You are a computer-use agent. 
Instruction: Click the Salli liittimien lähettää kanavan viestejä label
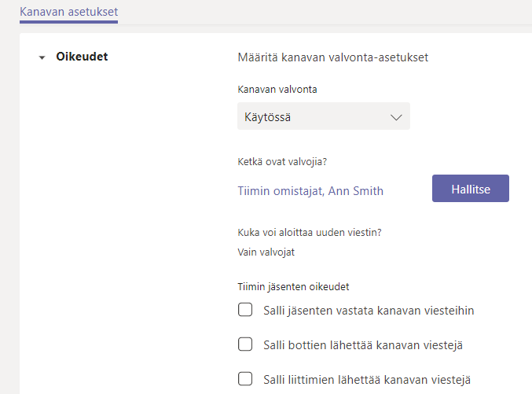[x=366, y=379]
